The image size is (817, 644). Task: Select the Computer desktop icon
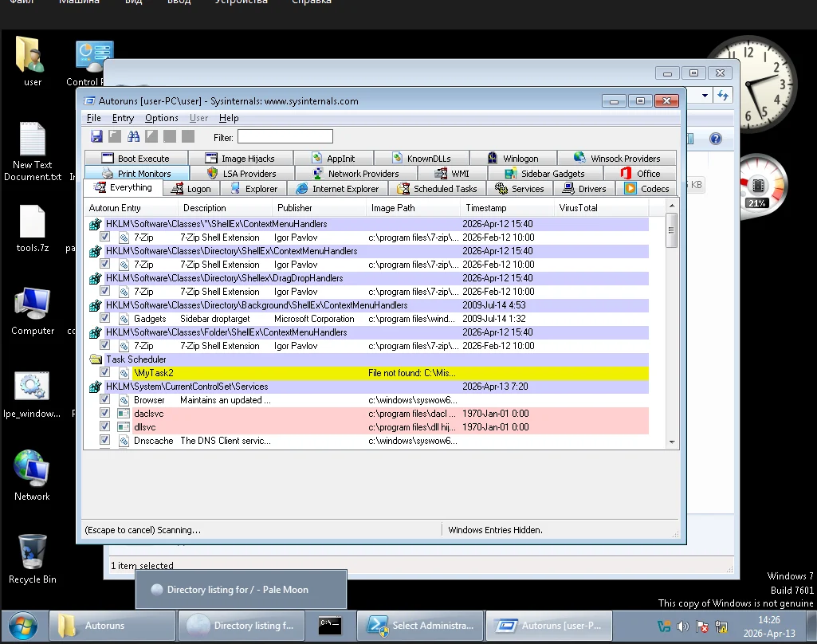[x=33, y=311]
